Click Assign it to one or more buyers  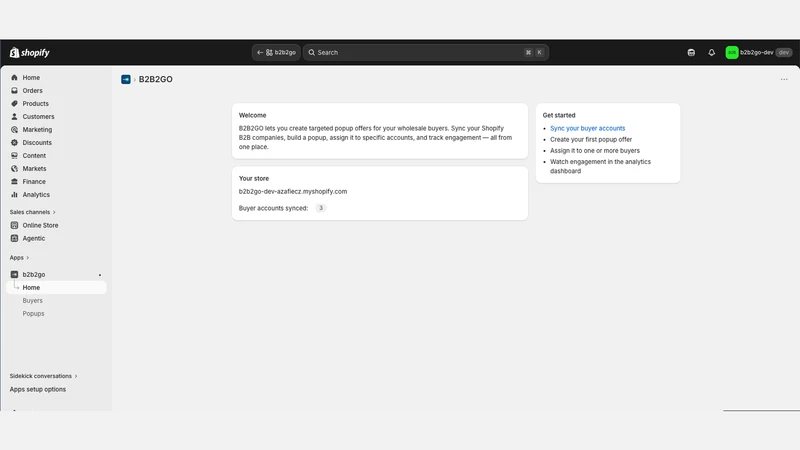[x=595, y=151]
